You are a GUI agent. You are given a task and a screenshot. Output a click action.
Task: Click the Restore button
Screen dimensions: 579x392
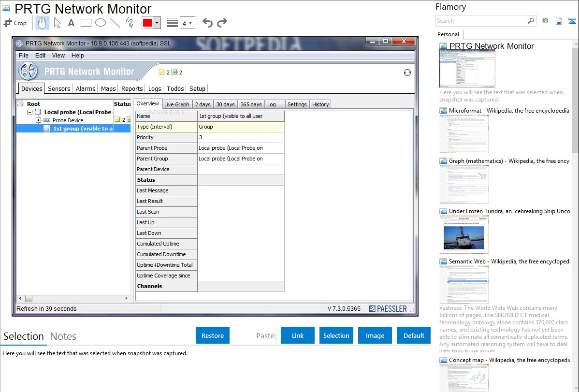click(x=213, y=335)
